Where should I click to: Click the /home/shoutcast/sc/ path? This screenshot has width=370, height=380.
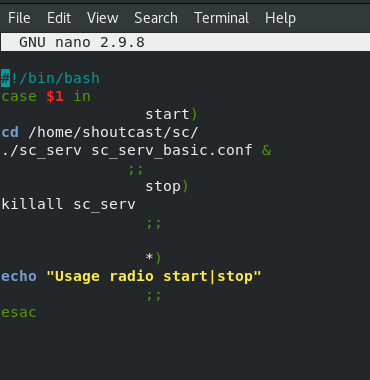(113, 132)
